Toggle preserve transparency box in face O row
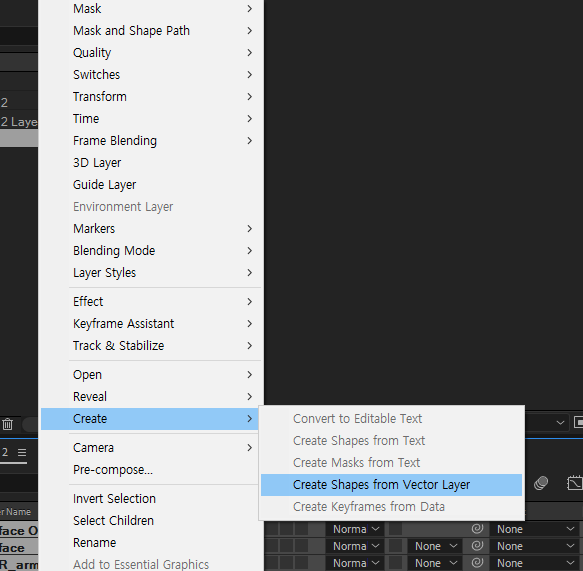Screen dimensions: 583x571 [x=395, y=529]
